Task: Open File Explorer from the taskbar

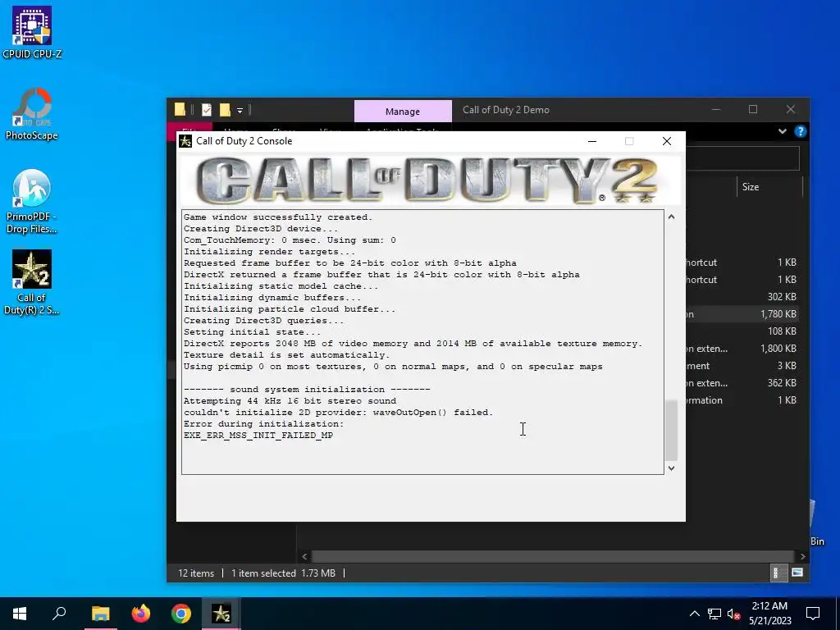Action: tap(100, 614)
